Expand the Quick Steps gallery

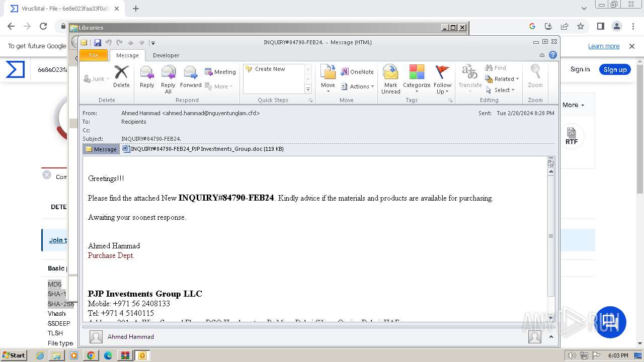click(308, 89)
